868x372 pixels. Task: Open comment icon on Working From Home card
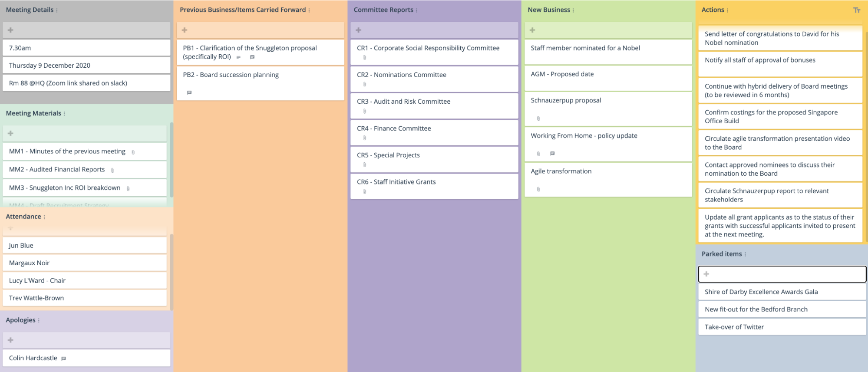[552, 153]
